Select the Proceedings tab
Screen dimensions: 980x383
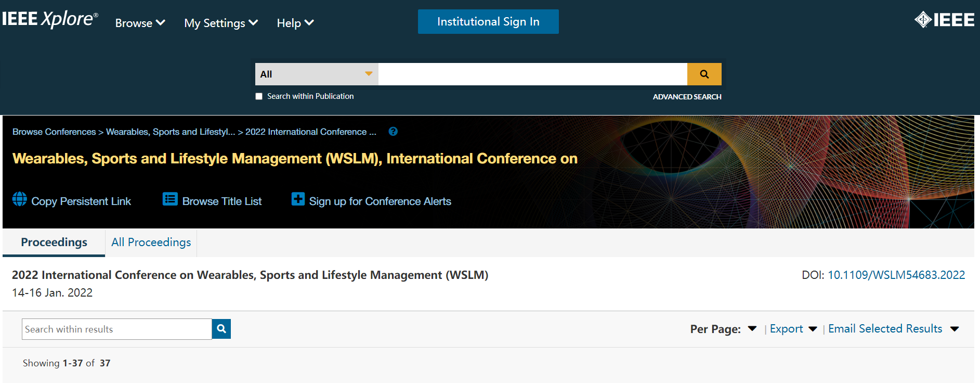click(x=54, y=242)
